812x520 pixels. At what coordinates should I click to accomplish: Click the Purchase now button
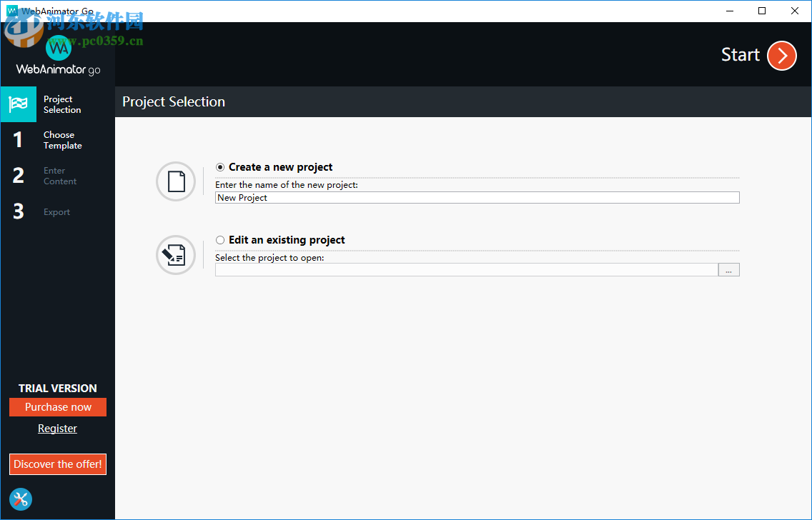coord(58,407)
